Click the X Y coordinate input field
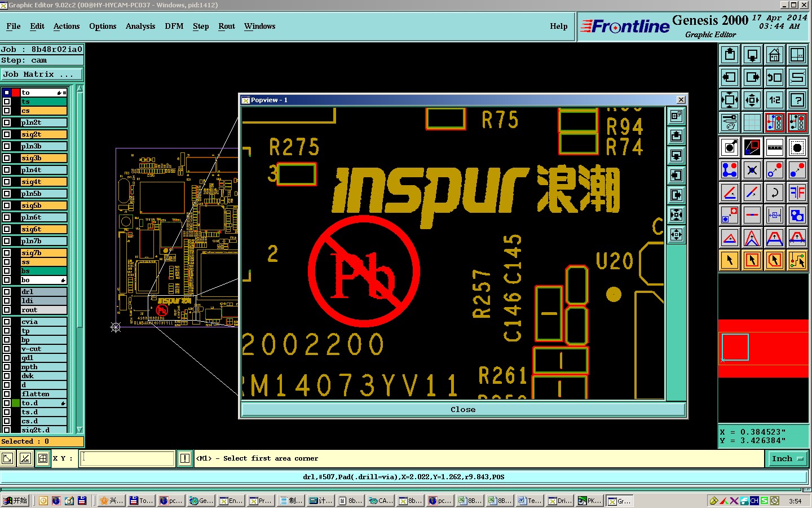 tap(128, 458)
